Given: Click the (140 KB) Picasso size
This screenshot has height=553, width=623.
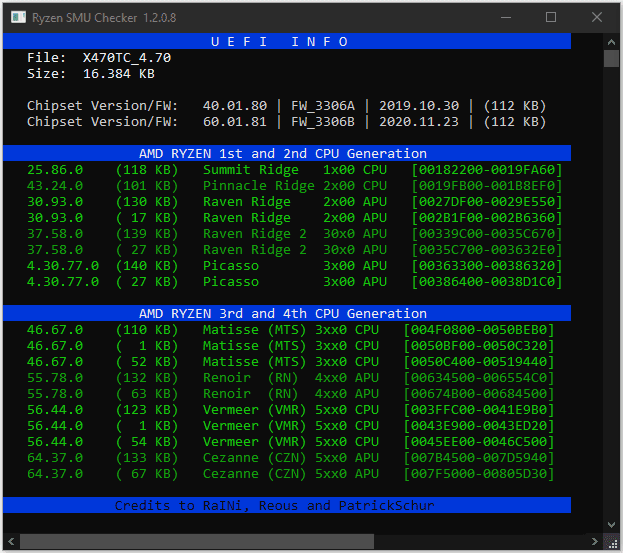Looking at the screenshot, I should pyautogui.click(x=147, y=265).
